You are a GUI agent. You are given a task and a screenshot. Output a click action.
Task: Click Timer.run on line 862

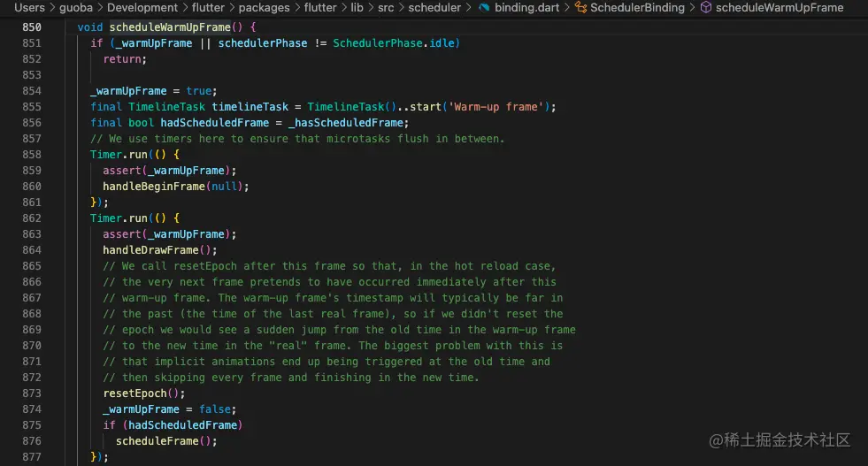pyautogui.click(x=119, y=218)
